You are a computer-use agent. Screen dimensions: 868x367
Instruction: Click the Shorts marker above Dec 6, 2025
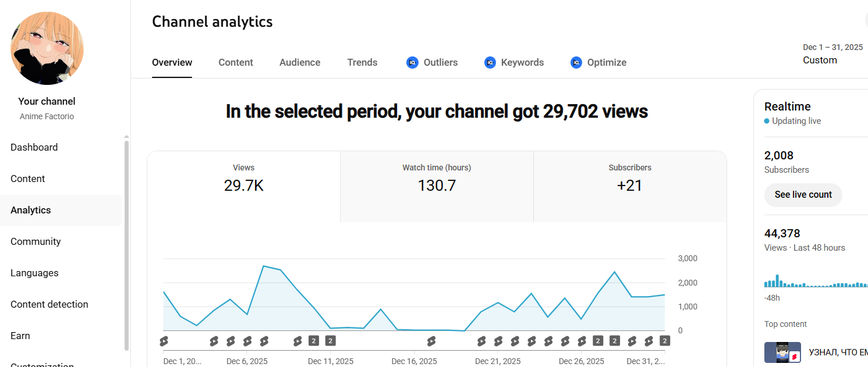coord(247,341)
